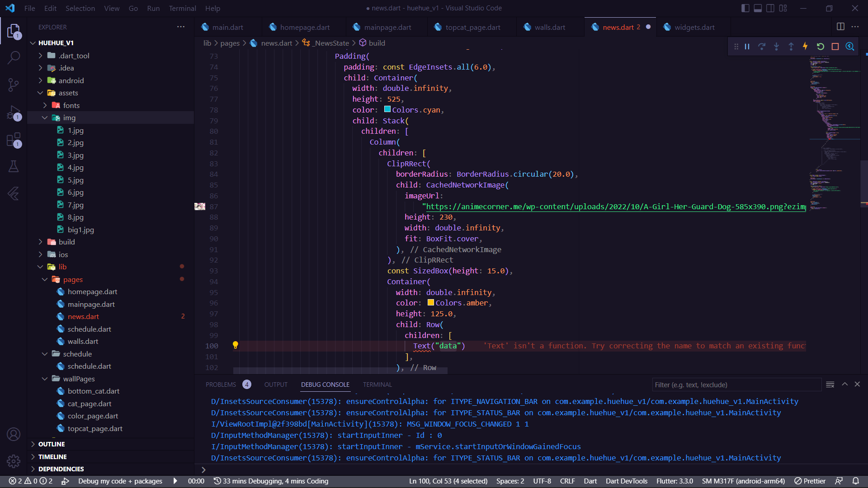The height and width of the screenshot is (488, 868).
Task: Open Dart DevTools from status bar
Action: (627, 481)
